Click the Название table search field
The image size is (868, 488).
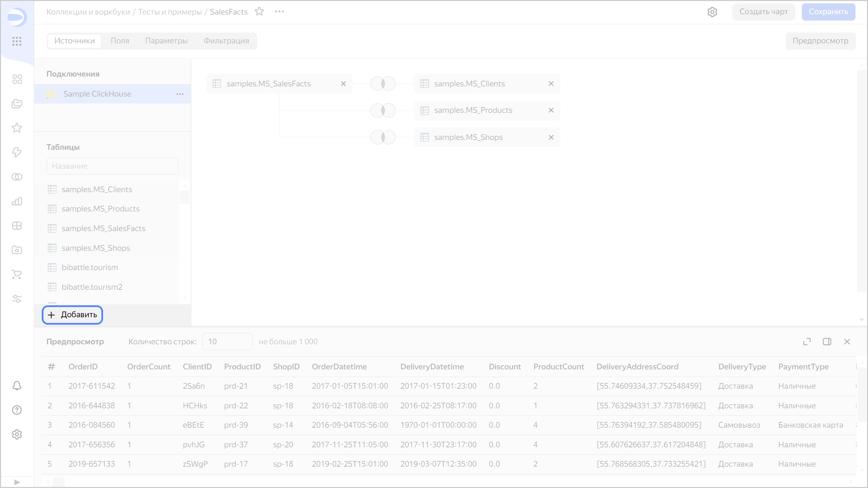pos(112,166)
